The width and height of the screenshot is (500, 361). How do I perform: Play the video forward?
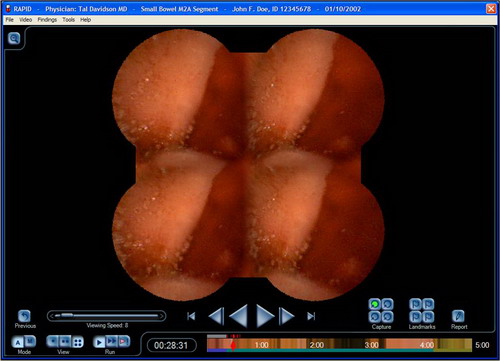click(265, 316)
